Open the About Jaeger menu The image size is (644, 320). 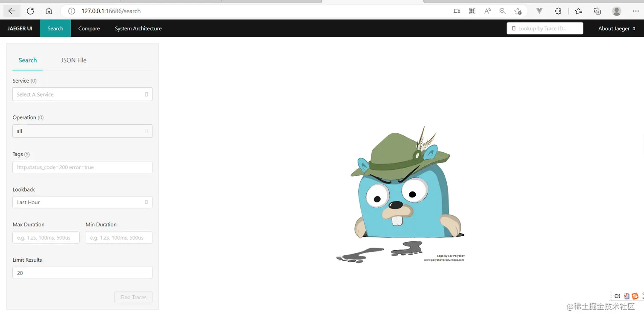click(616, 29)
